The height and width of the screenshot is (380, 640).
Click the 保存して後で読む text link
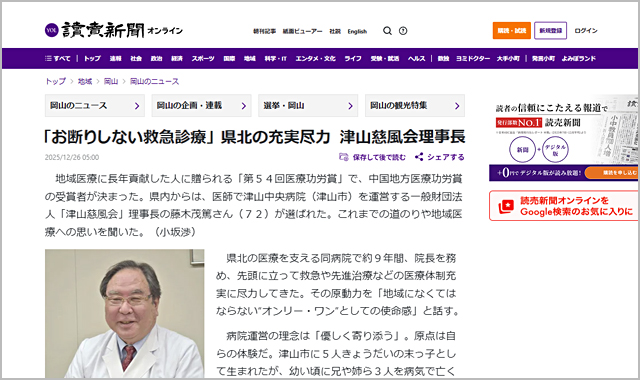click(x=379, y=157)
